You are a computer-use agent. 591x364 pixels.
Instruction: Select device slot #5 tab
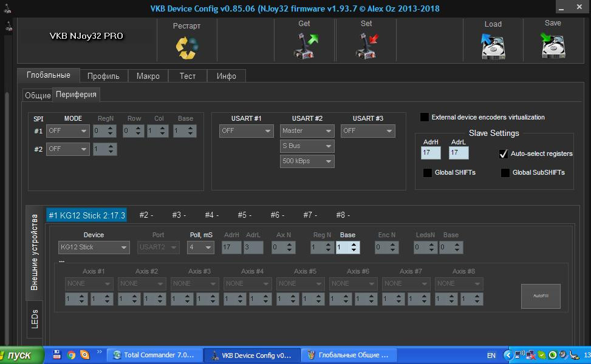244,215
